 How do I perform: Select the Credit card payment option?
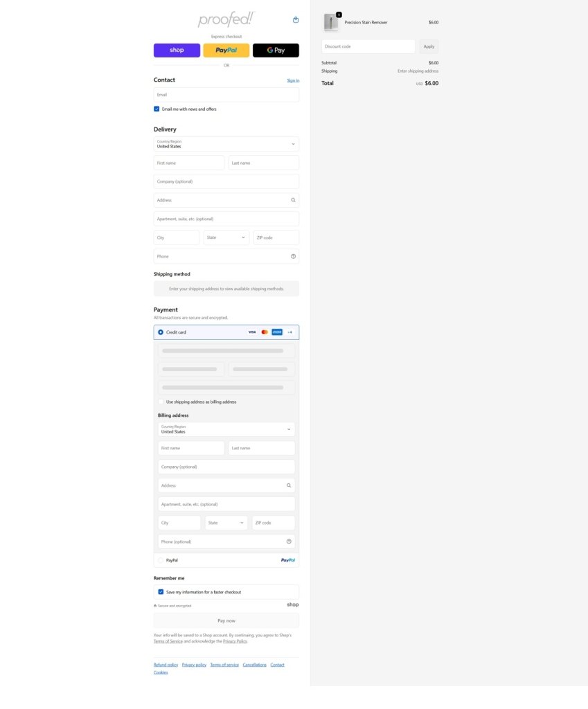[x=161, y=332]
